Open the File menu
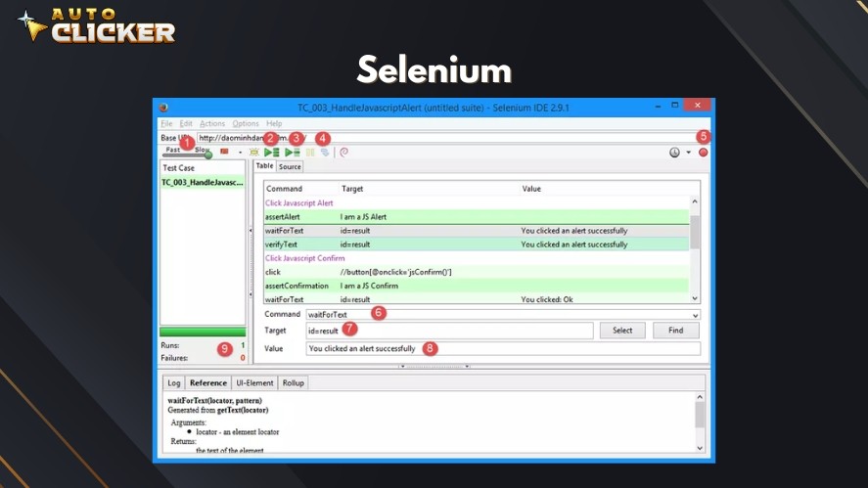The image size is (868, 488). [x=166, y=123]
